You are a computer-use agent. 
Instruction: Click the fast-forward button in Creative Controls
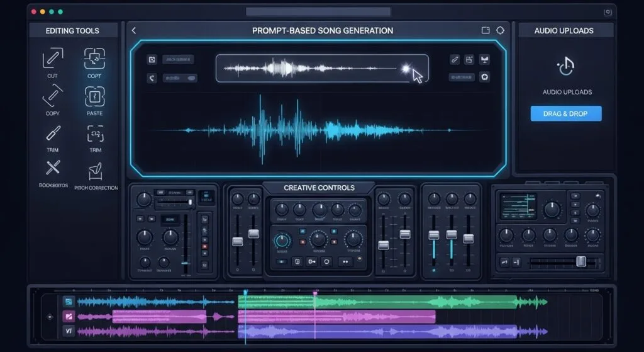[345, 261]
